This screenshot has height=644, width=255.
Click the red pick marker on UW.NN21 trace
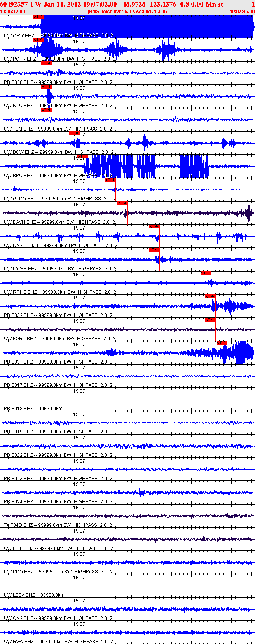tap(154, 226)
